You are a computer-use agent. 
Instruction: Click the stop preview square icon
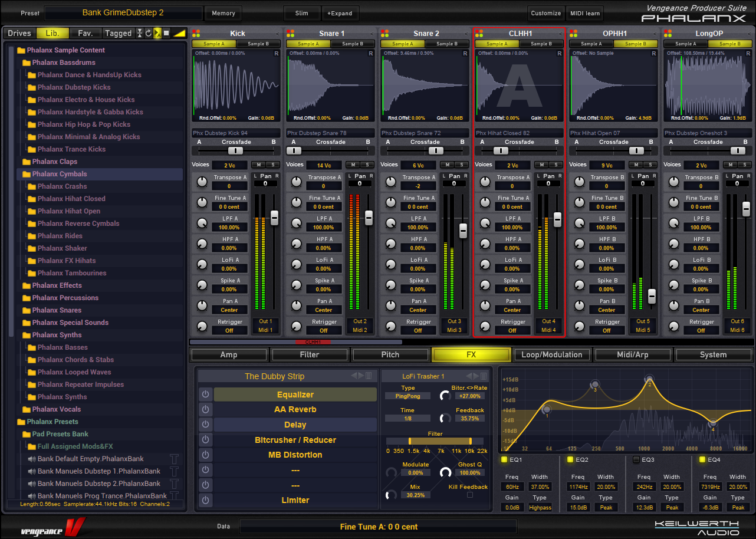(166, 34)
